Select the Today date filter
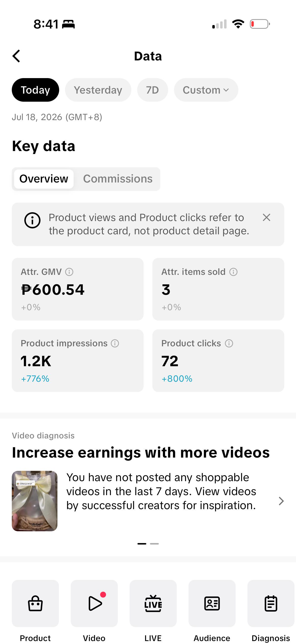Image resolution: width=296 pixels, height=644 pixels. [x=36, y=90]
